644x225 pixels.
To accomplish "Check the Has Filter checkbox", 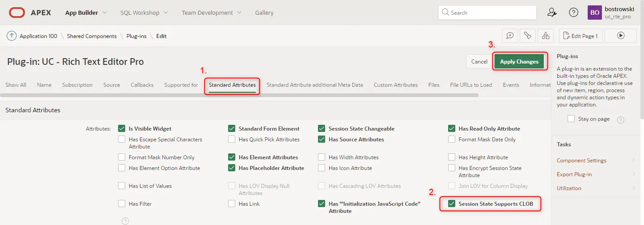I will pyautogui.click(x=122, y=204).
